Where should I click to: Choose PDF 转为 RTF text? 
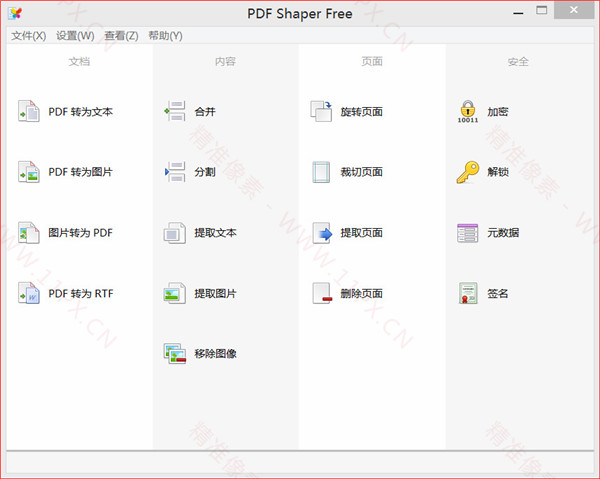pos(81,293)
